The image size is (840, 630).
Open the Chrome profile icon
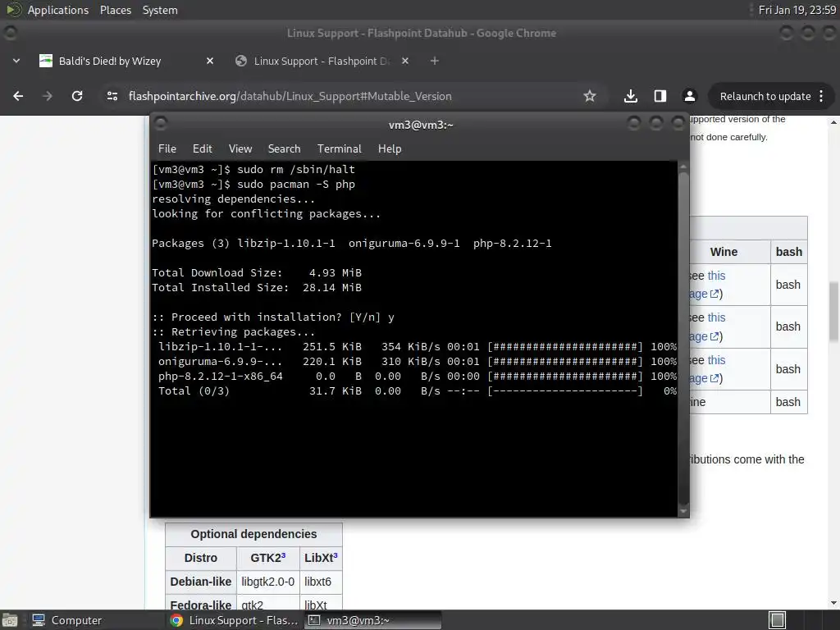[x=689, y=96]
